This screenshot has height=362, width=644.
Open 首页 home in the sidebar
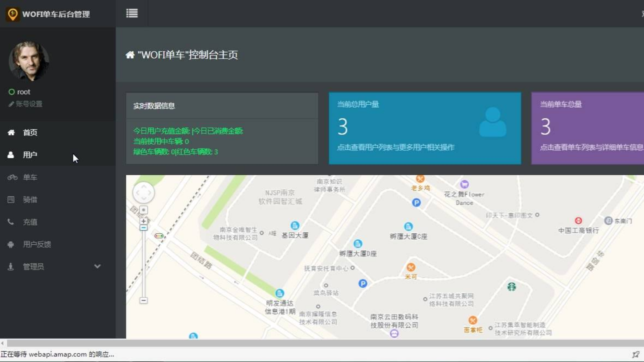[30, 132]
